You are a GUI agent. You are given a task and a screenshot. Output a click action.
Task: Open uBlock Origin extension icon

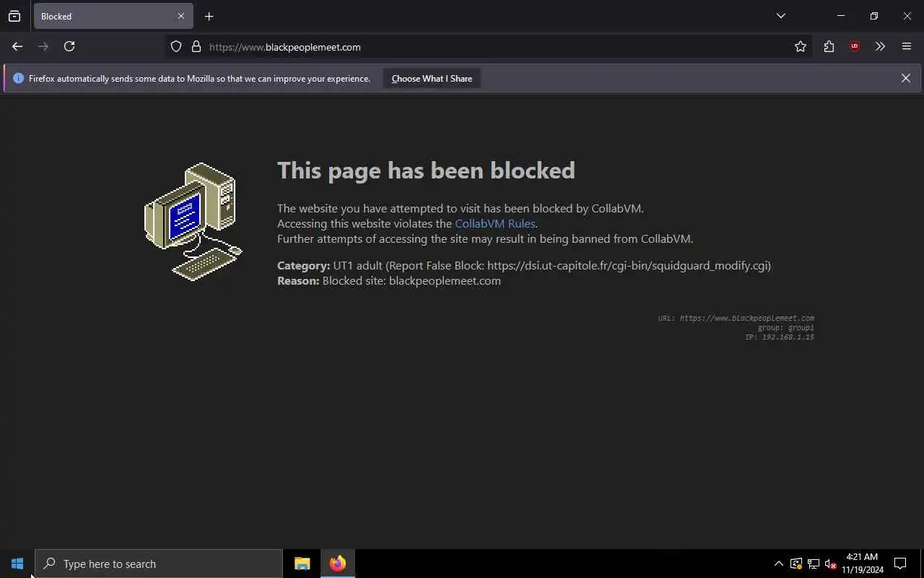[x=855, y=47]
